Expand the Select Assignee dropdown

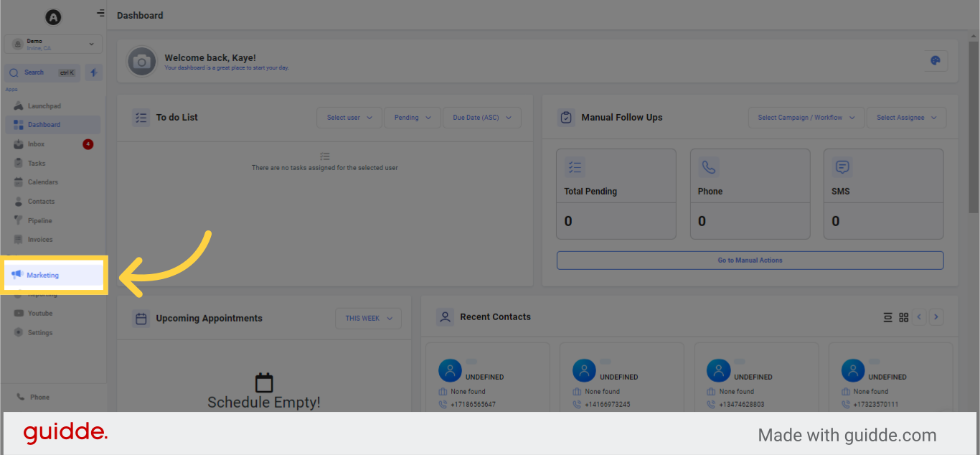(906, 117)
